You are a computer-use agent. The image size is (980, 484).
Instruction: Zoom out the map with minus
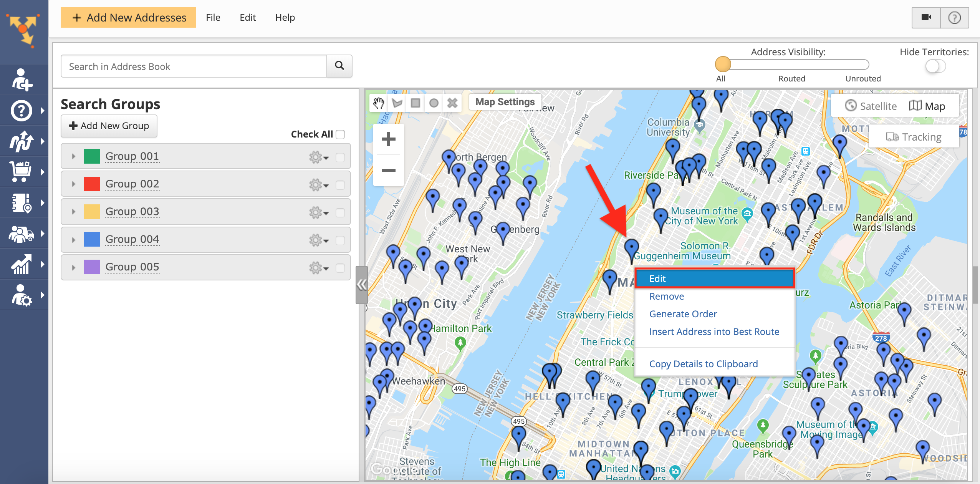pyautogui.click(x=389, y=170)
